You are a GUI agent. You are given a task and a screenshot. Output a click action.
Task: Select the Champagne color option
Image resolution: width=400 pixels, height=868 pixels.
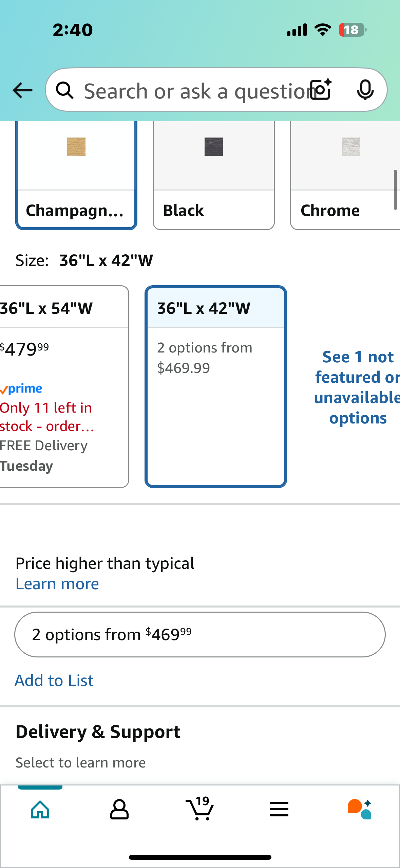pyautogui.click(x=76, y=175)
